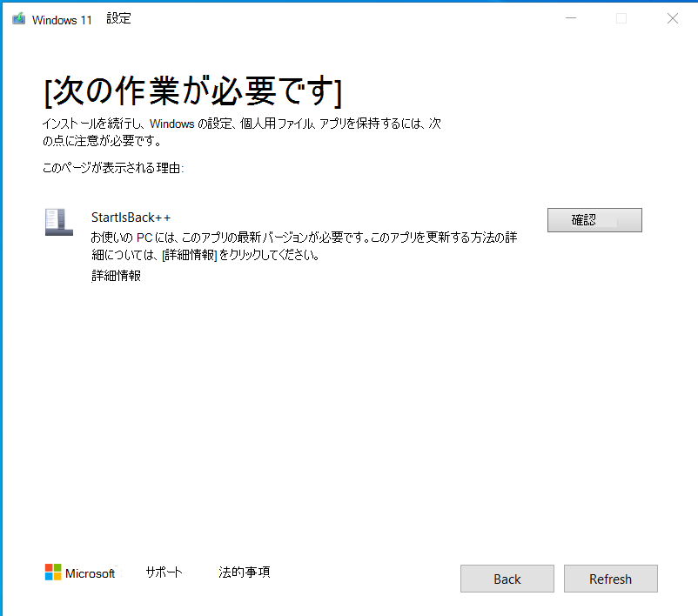Open the サポート link

tap(164, 572)
